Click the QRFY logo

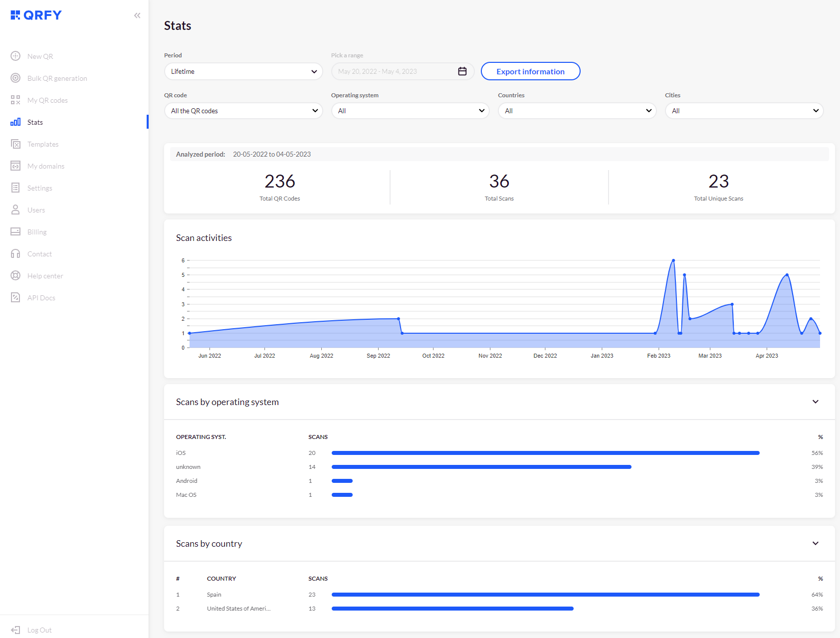pyautogui.click(x=35, y=15)
